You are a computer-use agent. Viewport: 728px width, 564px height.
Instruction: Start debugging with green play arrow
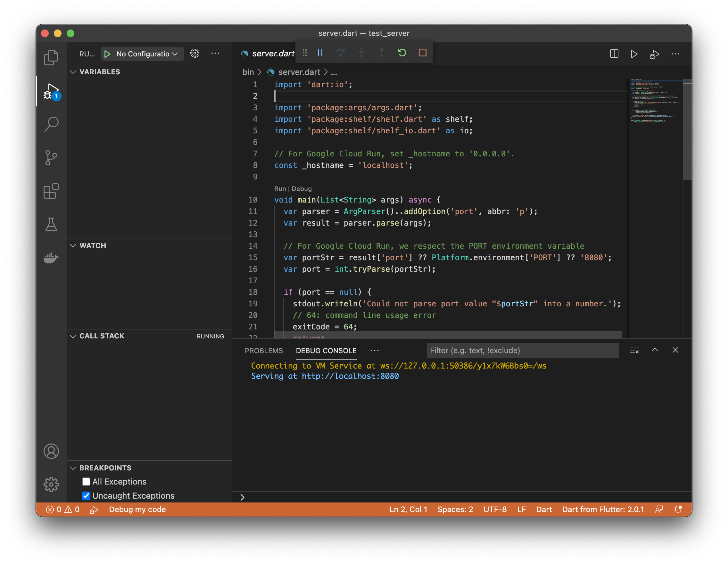pos(107,54)
